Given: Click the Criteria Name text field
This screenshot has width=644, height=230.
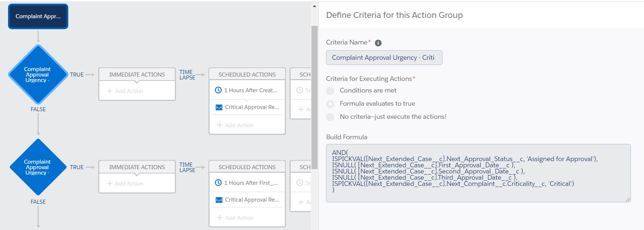Looking at the screenshot, I should 384,58.
